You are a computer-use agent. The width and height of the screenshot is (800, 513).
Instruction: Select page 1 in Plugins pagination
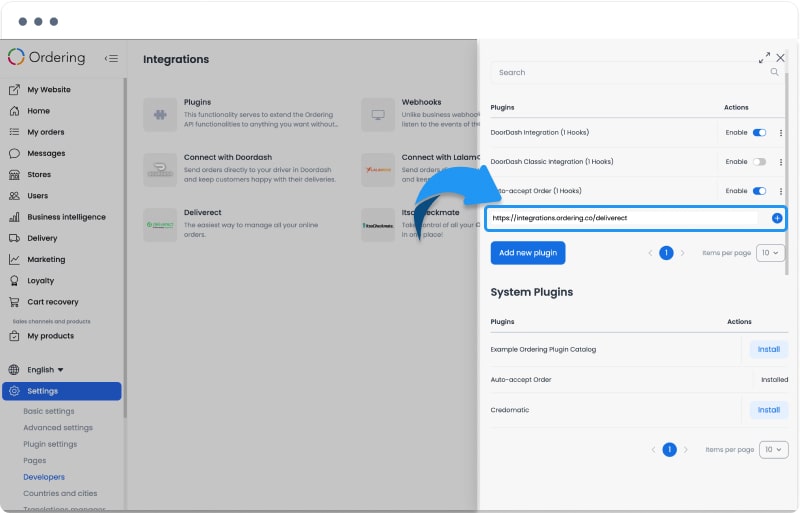pyautogui.click(x=666, y=253)
